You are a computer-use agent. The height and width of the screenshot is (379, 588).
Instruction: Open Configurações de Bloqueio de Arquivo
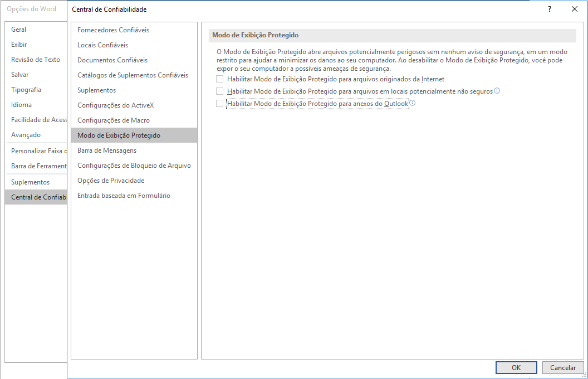tap(134, 166)
